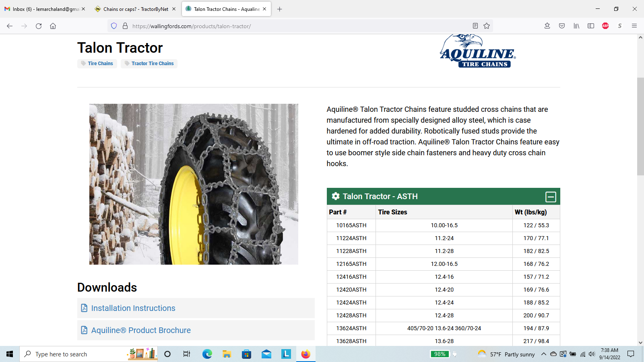
Task: Open Installation Instructions PDF
Action: tap(133, 308)
